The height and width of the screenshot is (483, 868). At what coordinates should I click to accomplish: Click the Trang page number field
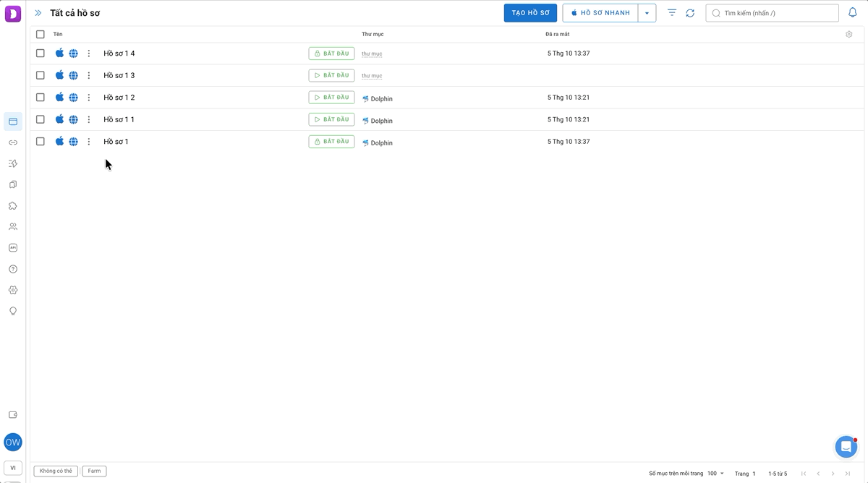pos(754,474)
